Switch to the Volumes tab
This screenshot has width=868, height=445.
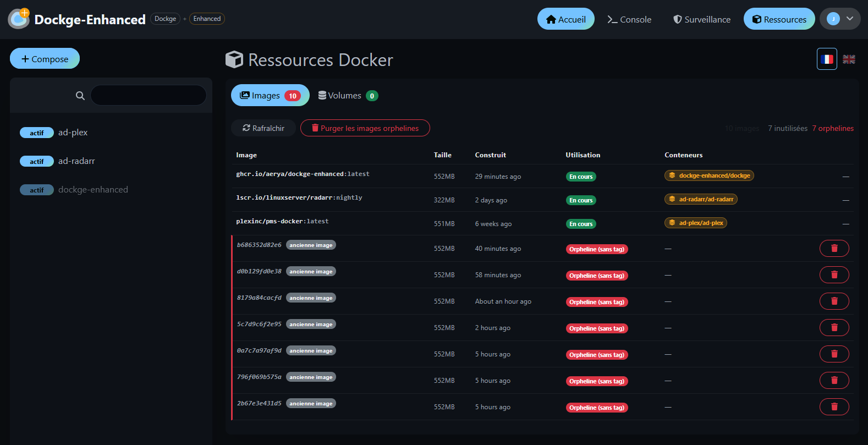coord(348,96)
